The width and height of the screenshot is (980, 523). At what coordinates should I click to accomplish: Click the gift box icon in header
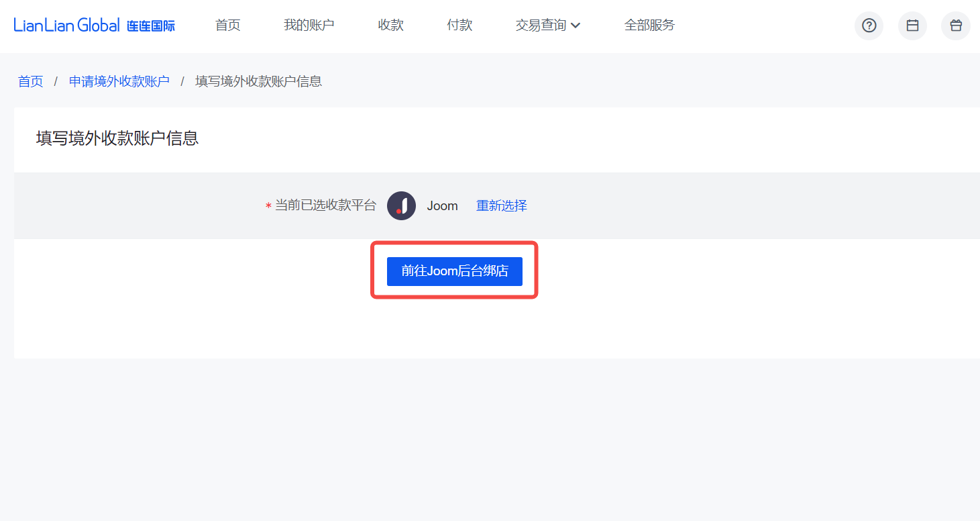point(956,26)
